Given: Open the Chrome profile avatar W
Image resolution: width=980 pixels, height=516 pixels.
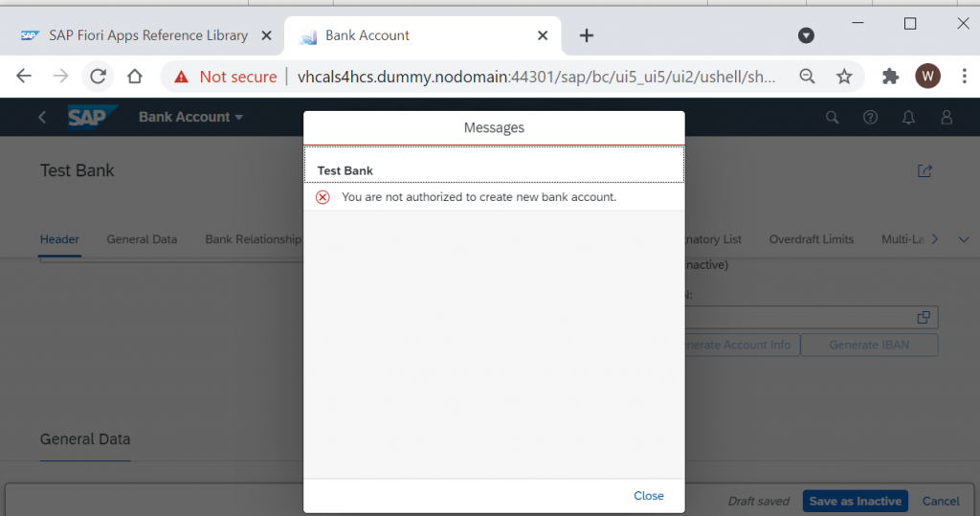Looking at the screenshot, I should click(927, 77).
